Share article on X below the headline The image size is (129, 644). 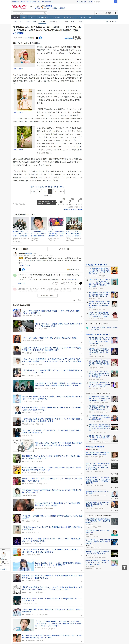37,38
